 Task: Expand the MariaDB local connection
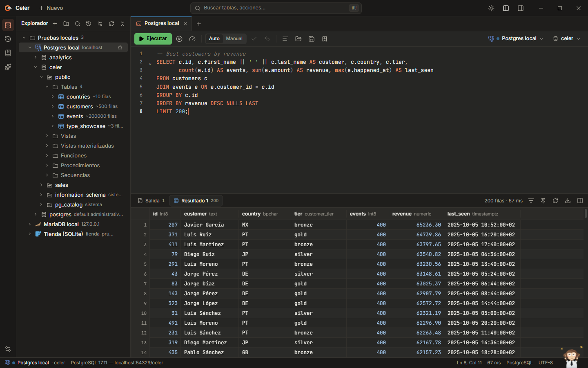(30, 224)
